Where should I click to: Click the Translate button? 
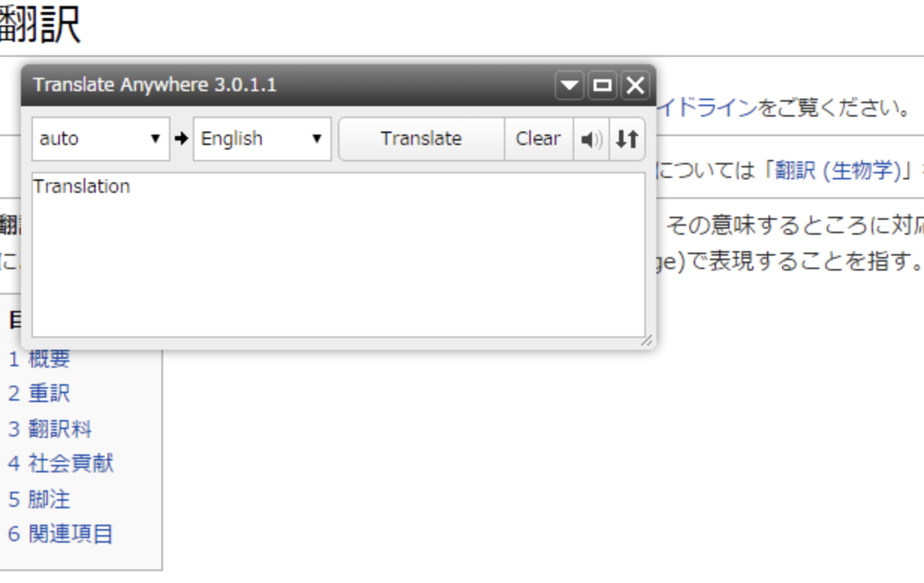[422, 139]
